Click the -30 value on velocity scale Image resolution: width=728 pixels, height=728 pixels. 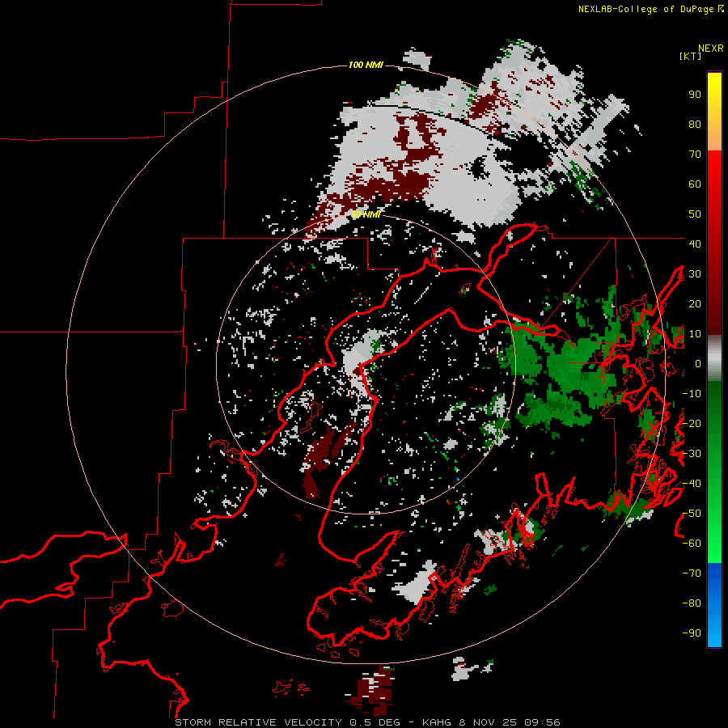point(692,454)
